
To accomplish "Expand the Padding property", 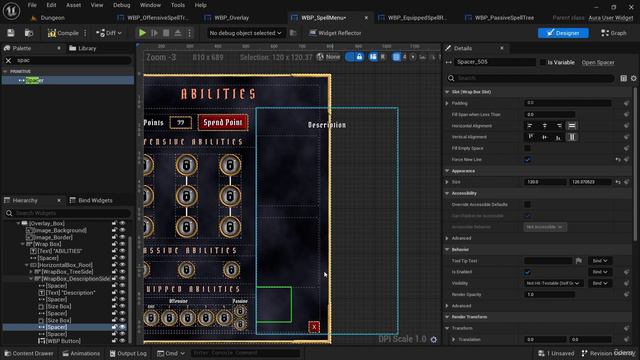I will [447, 103].
